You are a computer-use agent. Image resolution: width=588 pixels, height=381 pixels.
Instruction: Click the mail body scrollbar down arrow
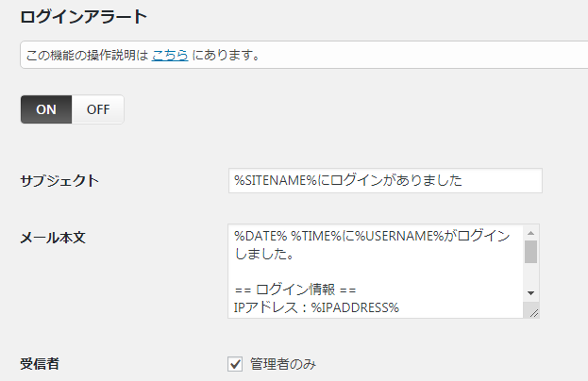pyautogui.click(x=530, y=293)
